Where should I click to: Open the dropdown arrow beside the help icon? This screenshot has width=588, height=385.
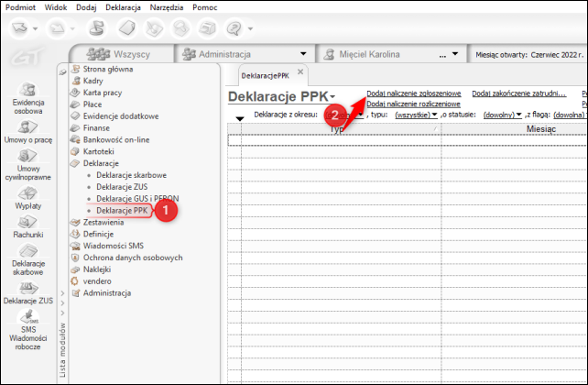(251, 28)
